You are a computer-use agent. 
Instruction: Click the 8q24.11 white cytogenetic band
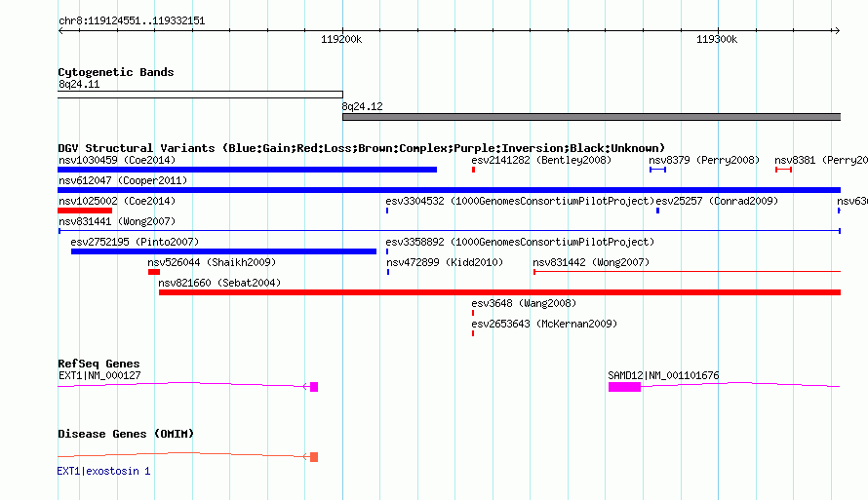(x=200, y=95)
